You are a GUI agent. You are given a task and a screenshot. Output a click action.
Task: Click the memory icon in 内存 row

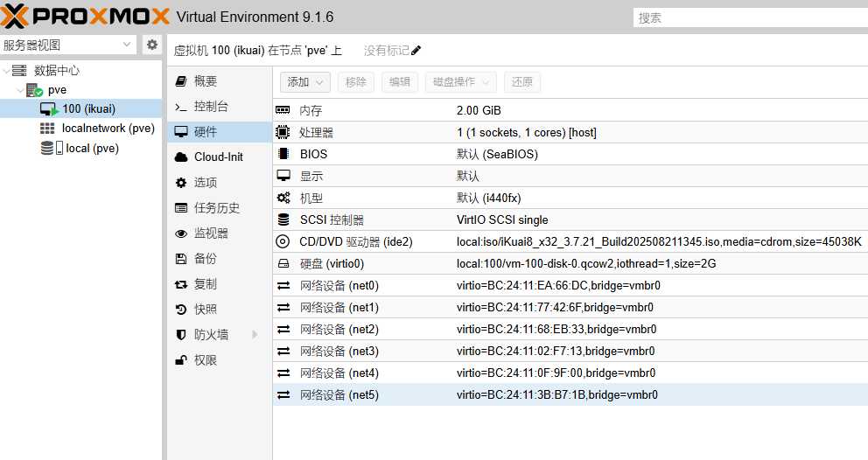(283, 110)
